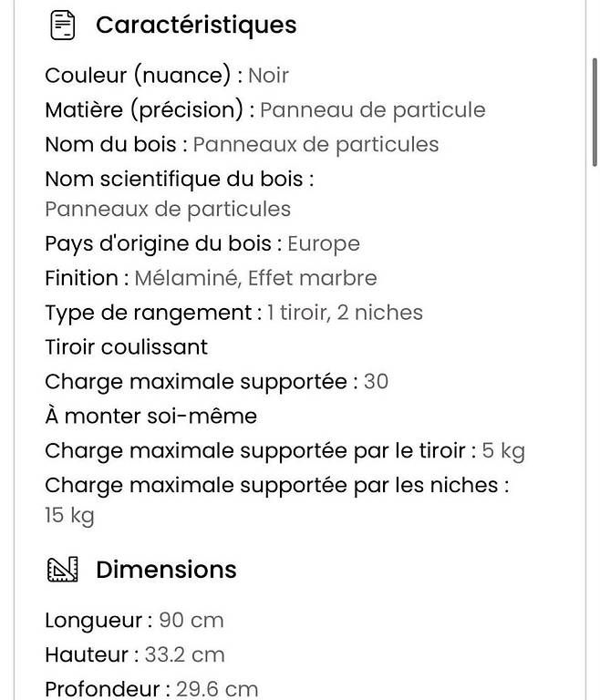Click the Tiroir coulissant line

[127, 347]
